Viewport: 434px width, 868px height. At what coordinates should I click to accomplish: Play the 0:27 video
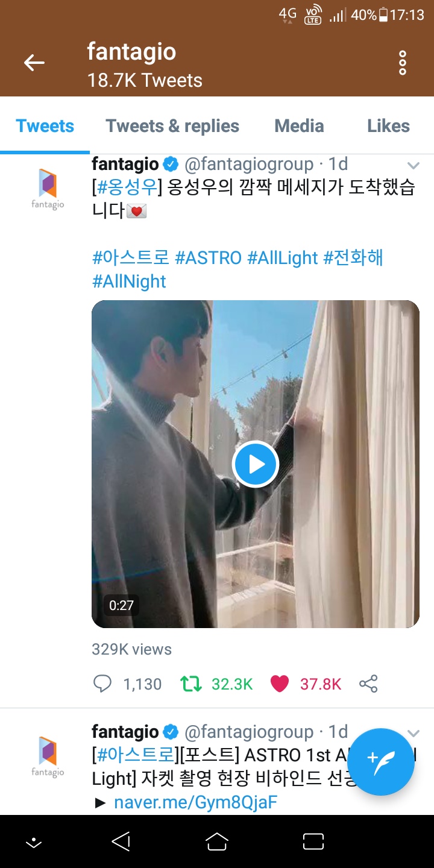tap(256, 464)
